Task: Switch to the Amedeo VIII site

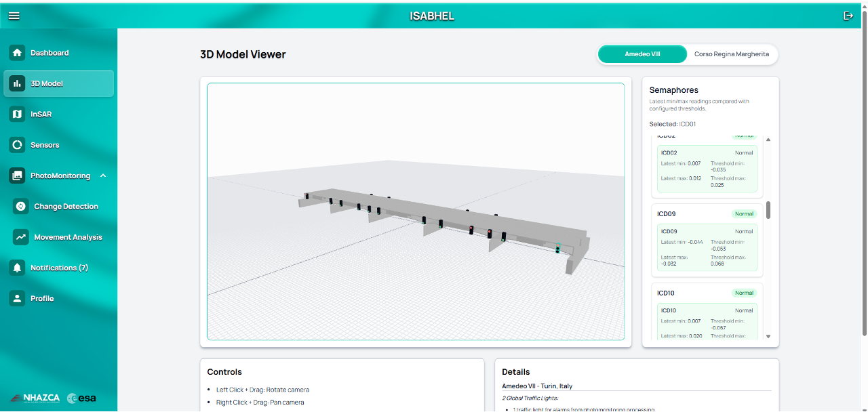Action: (x=642, y=54)
